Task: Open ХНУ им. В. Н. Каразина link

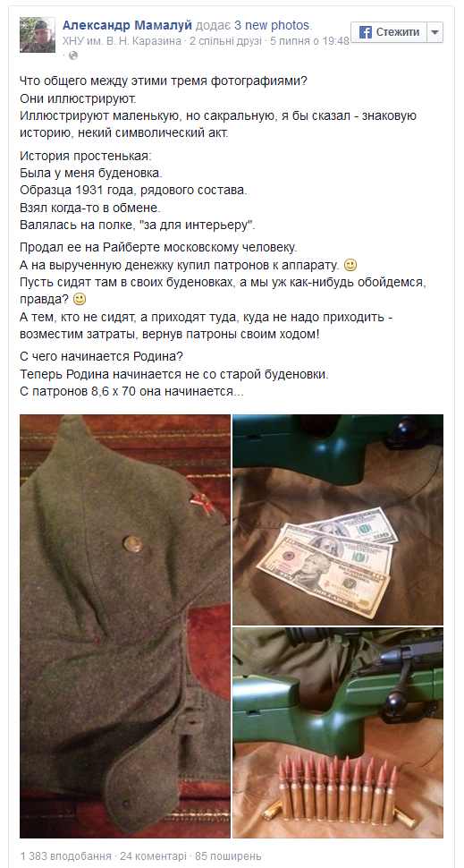Action: (122, 41)
